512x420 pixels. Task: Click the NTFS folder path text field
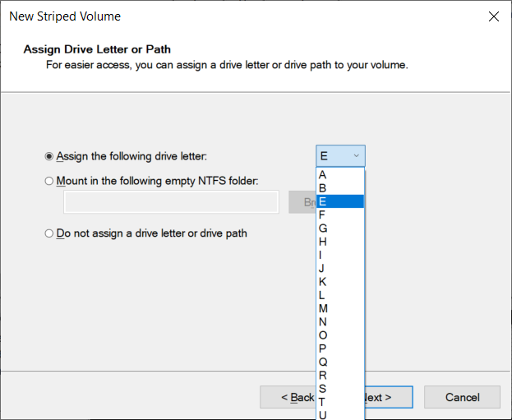171,202
